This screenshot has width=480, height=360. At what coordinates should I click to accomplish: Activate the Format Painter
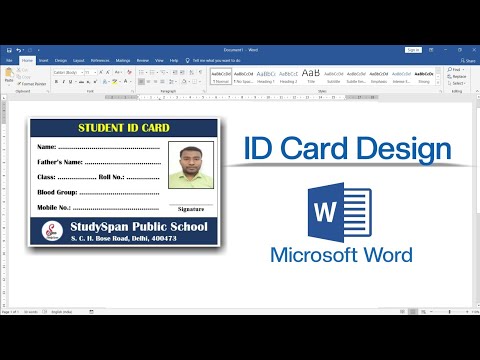[x=32, y=84]
